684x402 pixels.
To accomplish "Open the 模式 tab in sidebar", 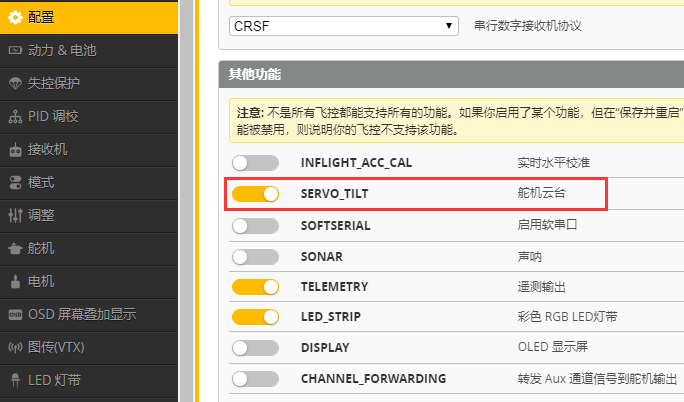I will (41, 183).
